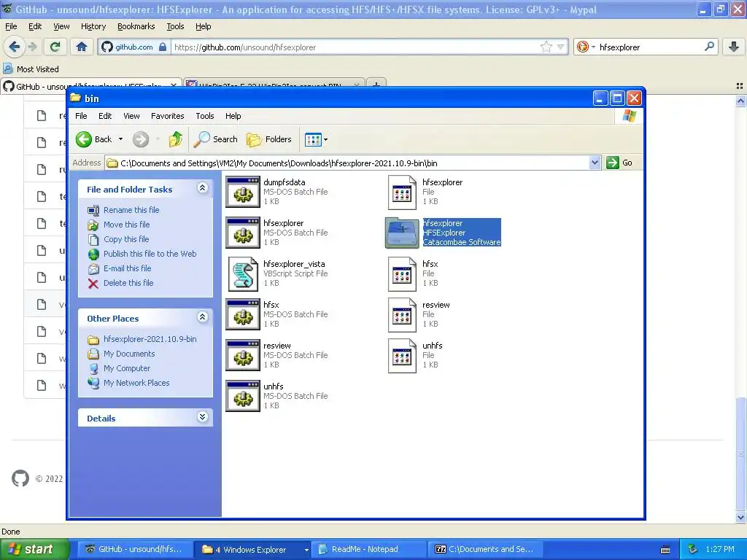Collapse the Other Places panel
The height and width of the screenshot is (560, 747).
coord(202,317)
